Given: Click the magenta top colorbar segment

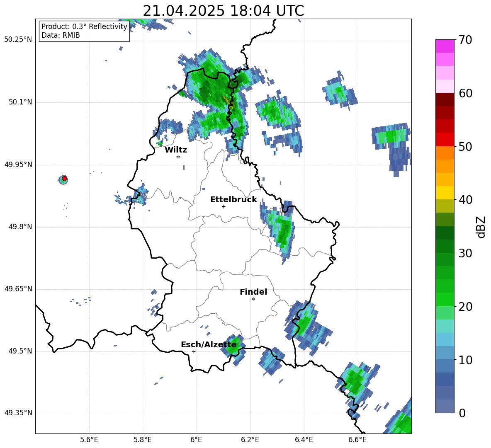Looking at the screenshot, I should click(x=445, y=46).
